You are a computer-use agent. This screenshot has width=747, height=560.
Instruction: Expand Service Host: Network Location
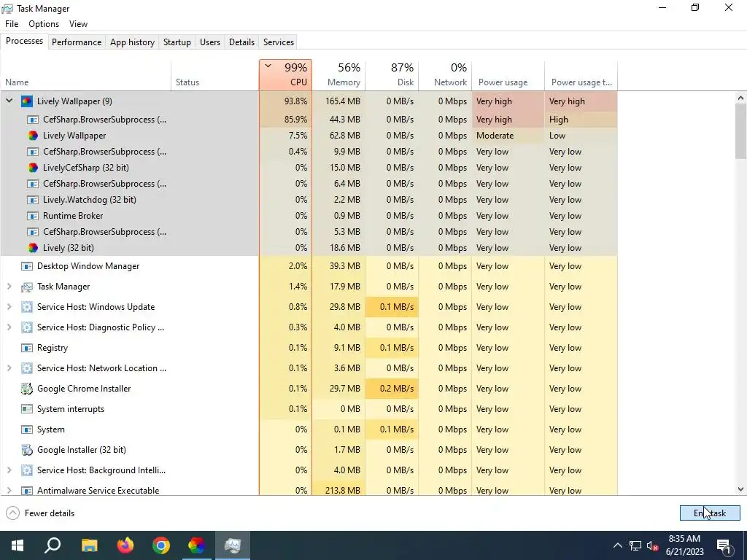point(9,368)
